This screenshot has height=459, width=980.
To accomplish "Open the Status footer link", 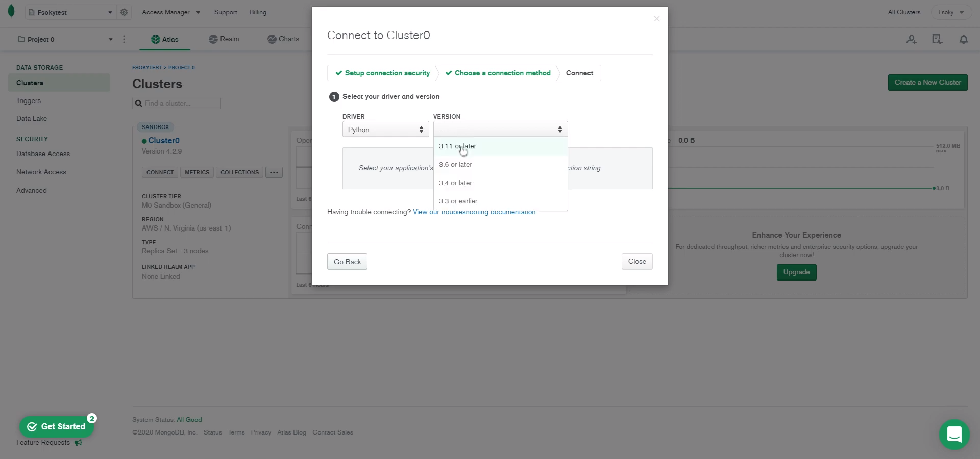I will click(213, 432).
